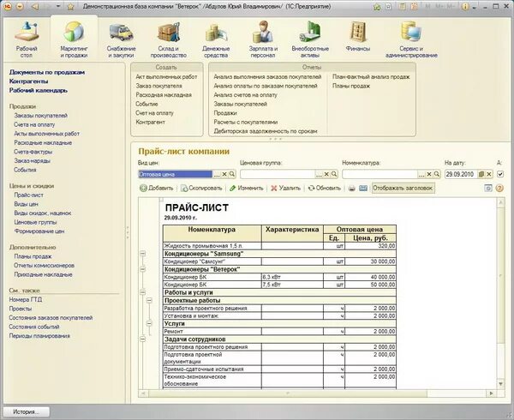
Task: Clear the На дату field
Action: [489, 174]
